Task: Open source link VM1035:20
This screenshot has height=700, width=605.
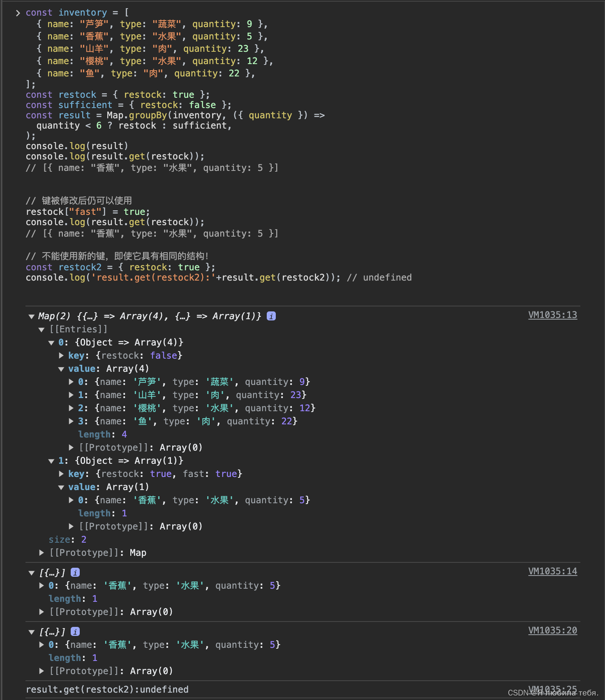Action: pyautogui.click(x=552, y=631)
